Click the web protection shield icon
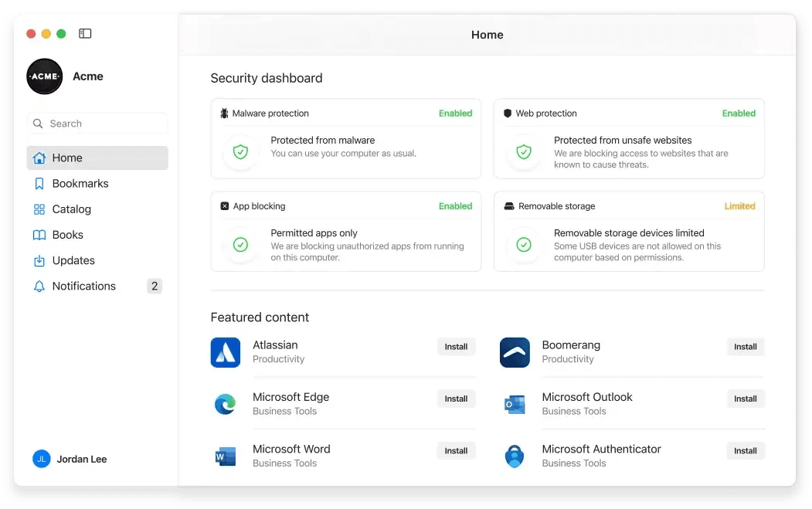Image resolution: width=812 pixels, height=509 pixels. [x=508, y=114]
